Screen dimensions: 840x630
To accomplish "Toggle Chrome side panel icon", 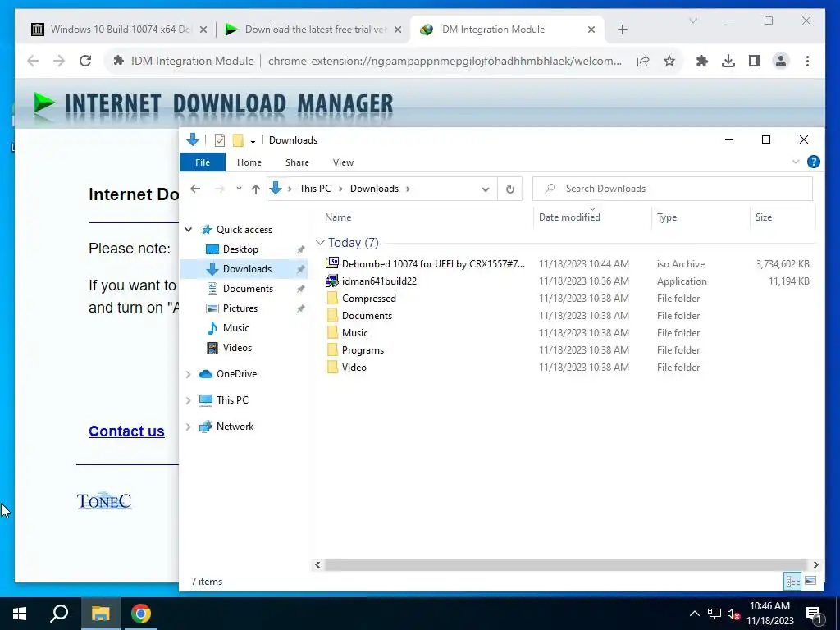I will pyautogui.click(x=755, y=61).
